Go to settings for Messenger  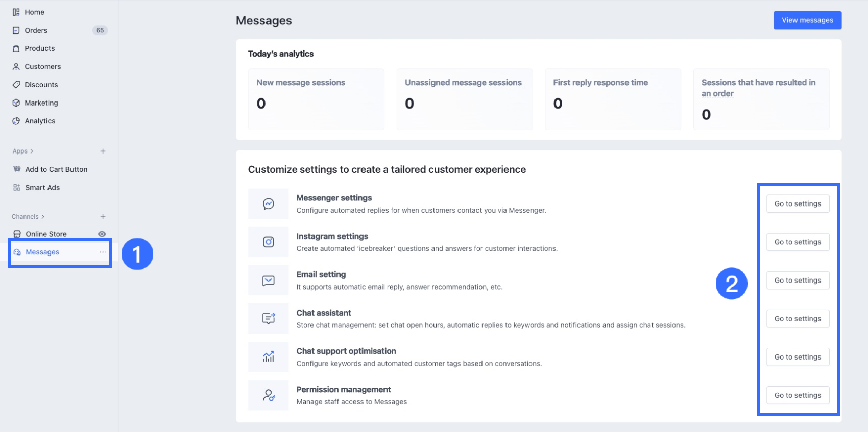tap(798, 204)
